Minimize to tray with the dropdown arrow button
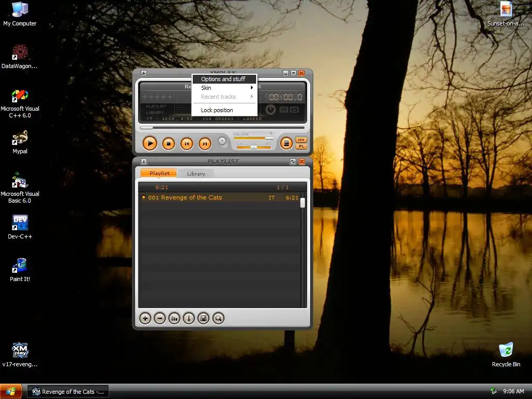Image resolution: width=532 pixels, height=399 pixels. [x=294, y=73]
